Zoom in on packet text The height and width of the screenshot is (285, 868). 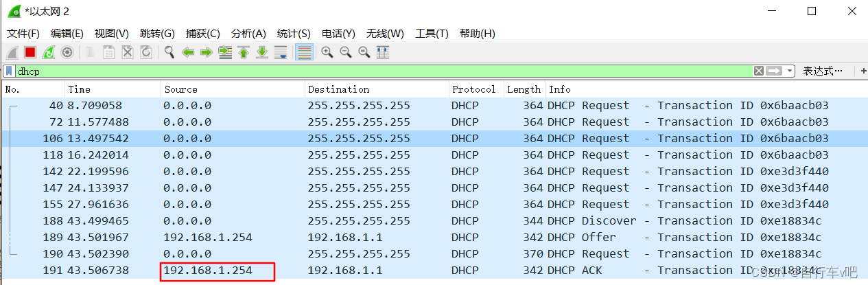click(327, 52)
